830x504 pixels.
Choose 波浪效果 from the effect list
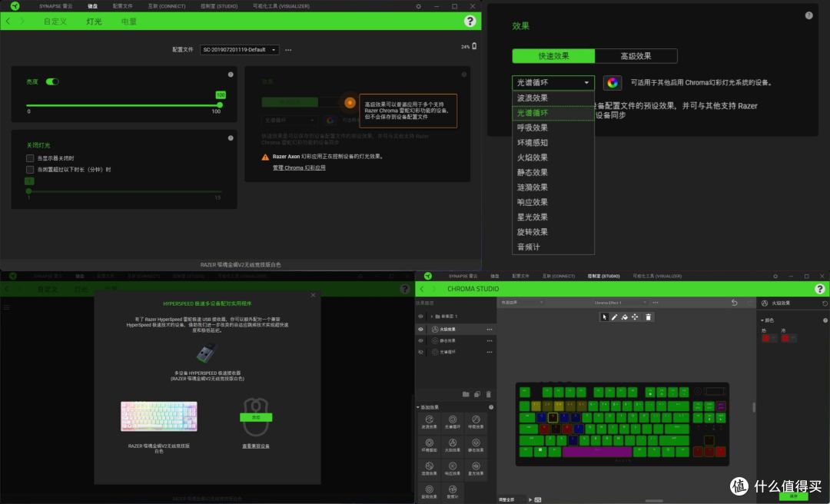point(553,98)
